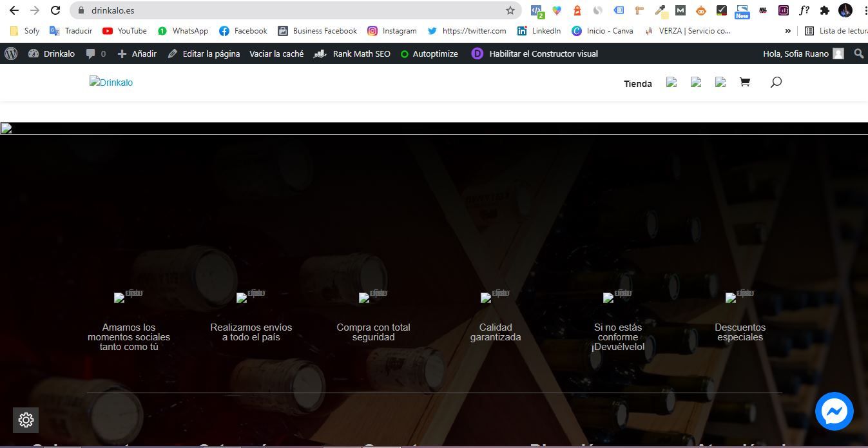Open the site search magnifier
This screenshot has height=448, width=868.
(776, 83)
